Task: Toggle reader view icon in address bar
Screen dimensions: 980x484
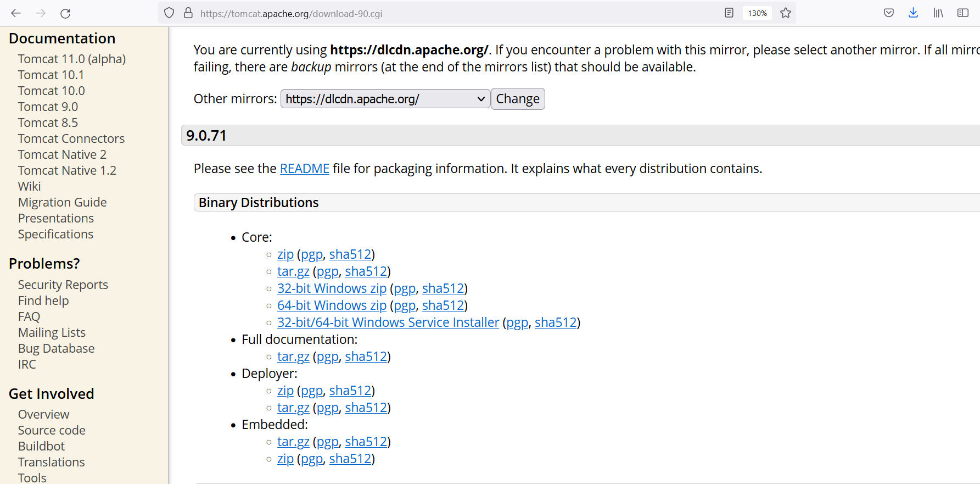Action: click(729, 13)
